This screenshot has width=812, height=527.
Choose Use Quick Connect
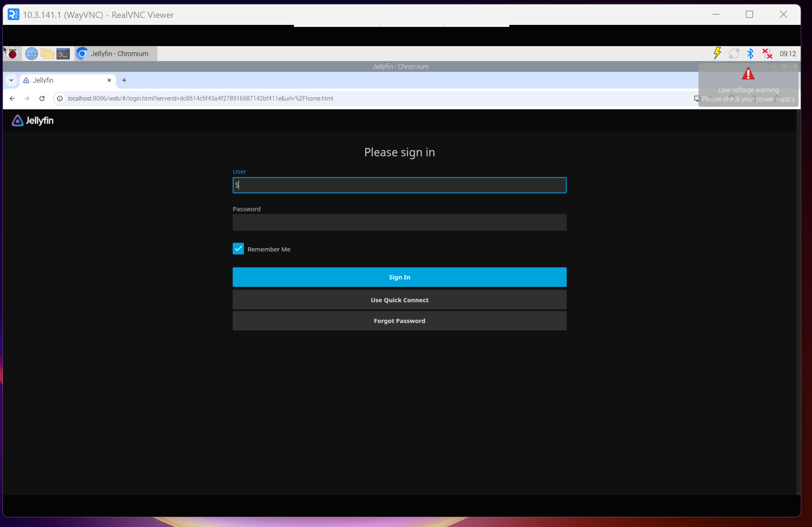tap(399, 300)
